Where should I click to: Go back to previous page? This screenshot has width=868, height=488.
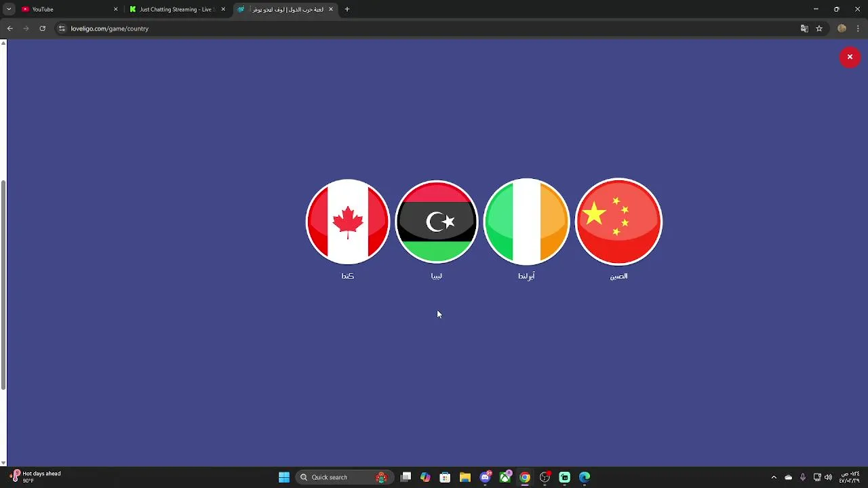coord(9,28)
